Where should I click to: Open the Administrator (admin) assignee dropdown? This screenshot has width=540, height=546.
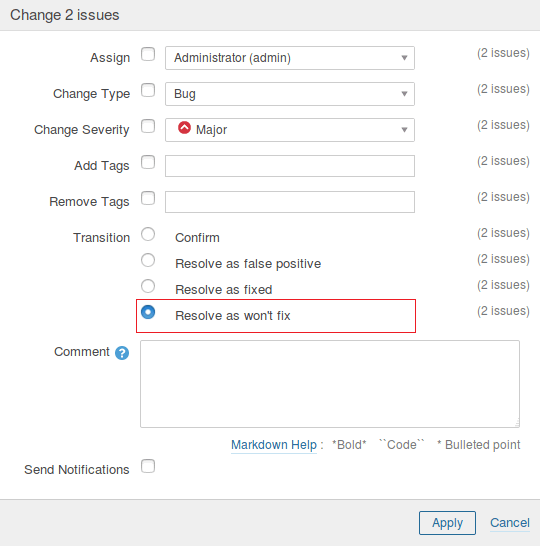(x=290, y=58)
